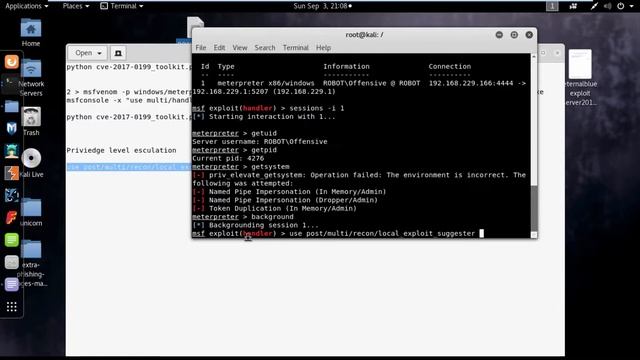Open the Terminal icon in the dock
Screen dimensions: 640x360
11,84
